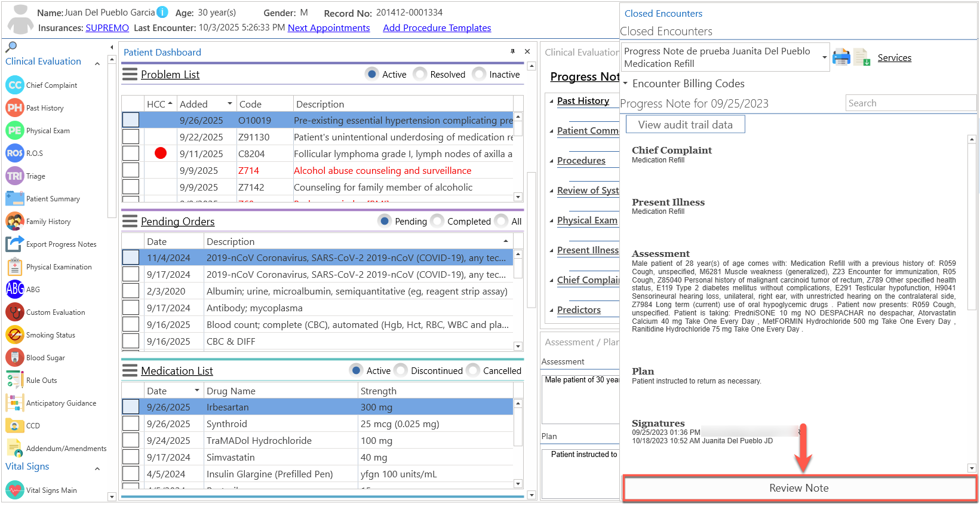
Task: Select Cancelled radio in Medication List
Action: pyautogui.click(x=473, y=370)
